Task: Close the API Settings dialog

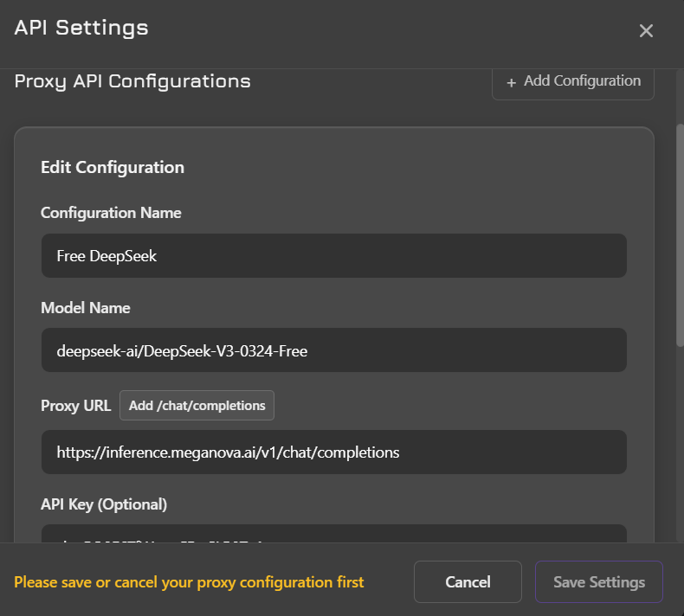Action: coord(646,31)
